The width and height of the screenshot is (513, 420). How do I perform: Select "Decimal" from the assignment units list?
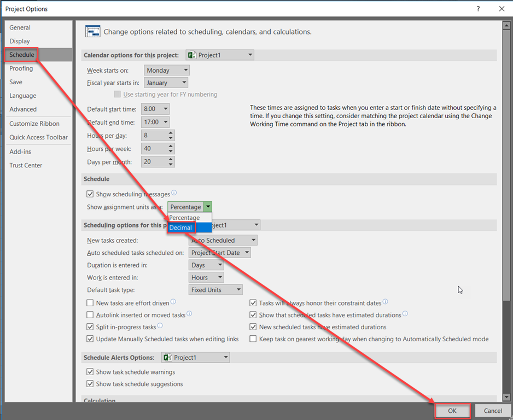point(180,227)
